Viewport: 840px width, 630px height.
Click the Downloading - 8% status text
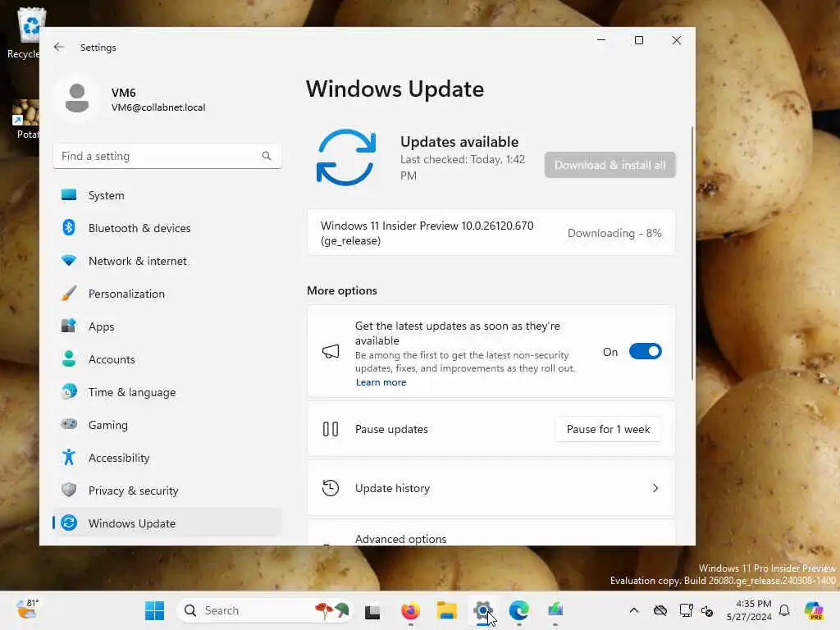click(x=614, y=233)
